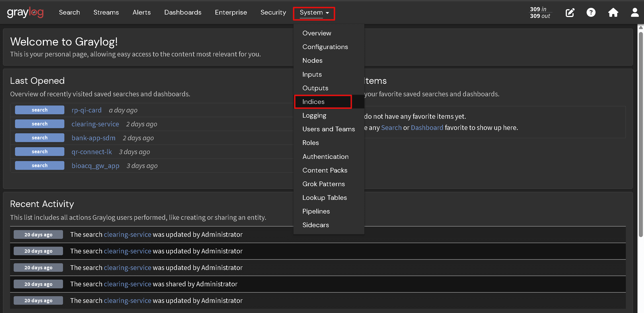This screenshot has width=644, height=313.
Task: Click the scrollbar up arrow
Action: point(641,27)
